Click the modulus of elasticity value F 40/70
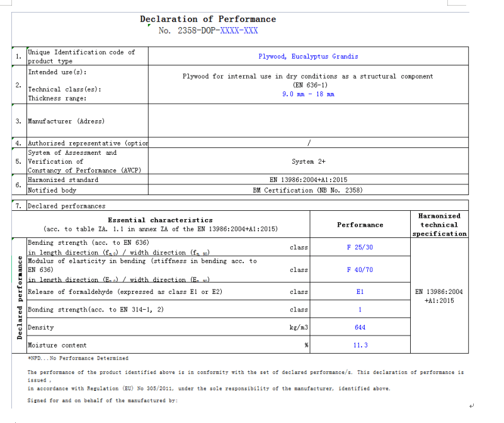Viewport: 504px width, 423px height. click(x=360, y=270)
